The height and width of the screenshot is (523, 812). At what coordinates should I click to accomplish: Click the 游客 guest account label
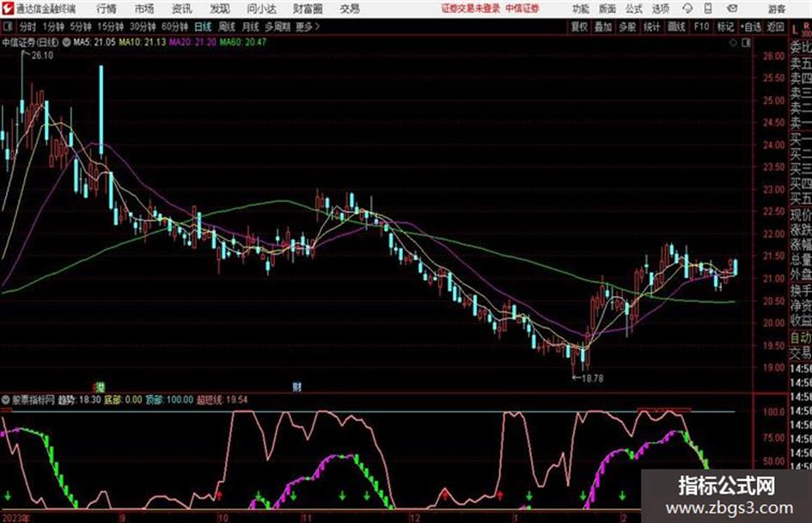[777, 9]
